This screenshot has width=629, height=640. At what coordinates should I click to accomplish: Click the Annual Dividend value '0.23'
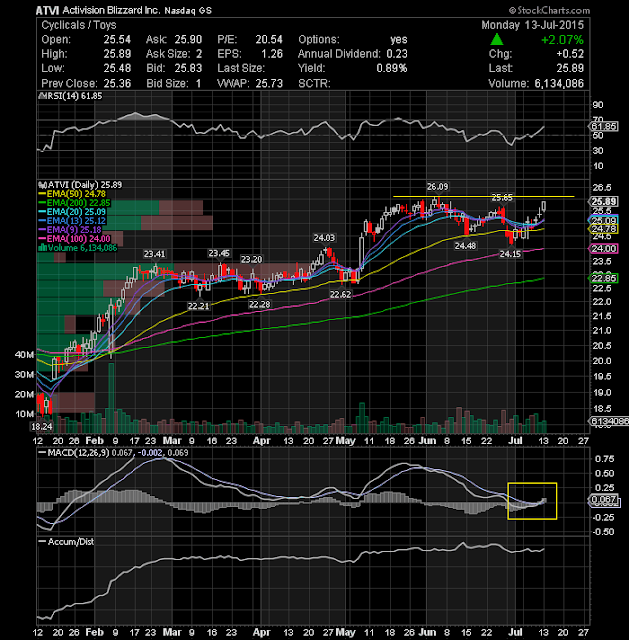coord(397,54)
